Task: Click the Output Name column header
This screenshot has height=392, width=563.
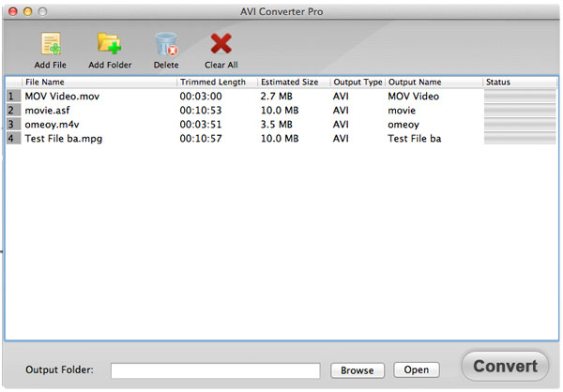Action: click(x=434, y=83)
